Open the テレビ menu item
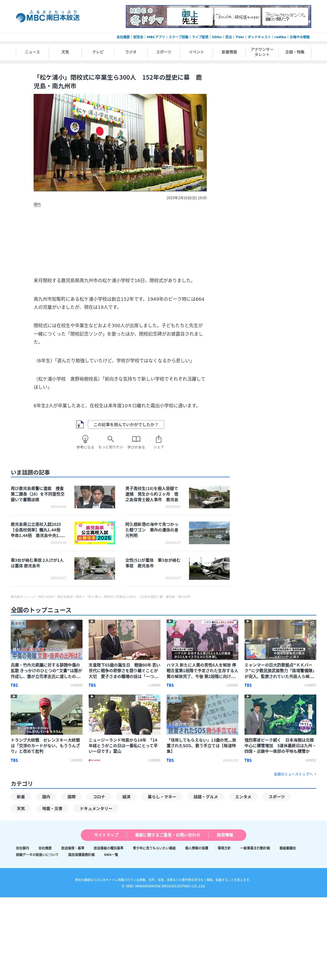The height and width of the screenshot is (980, 327). (x=98, y=52)
